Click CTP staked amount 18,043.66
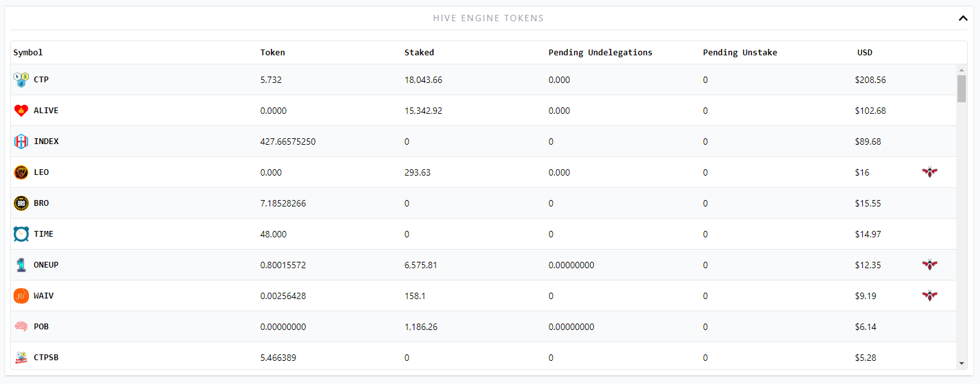The width and height of the screenshot is (980, 384). coord(423,80)
